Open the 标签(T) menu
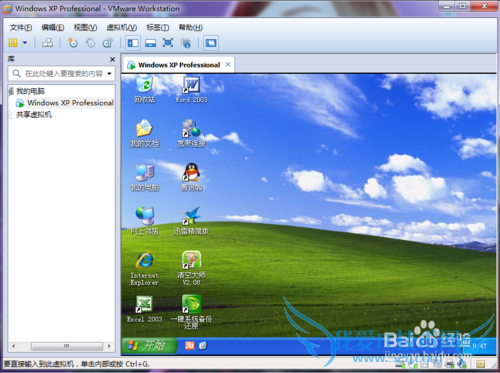The image size is (500, 373). click(x=158, y=27)
